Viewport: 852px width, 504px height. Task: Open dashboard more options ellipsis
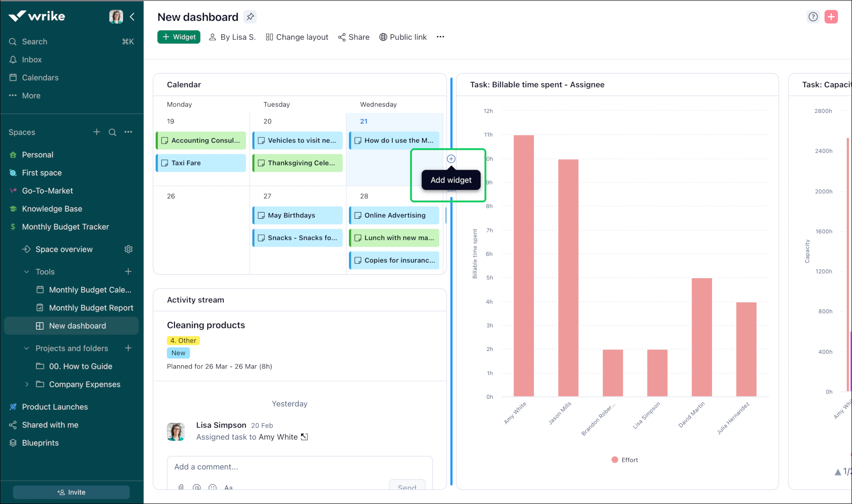click(x=440, y=37)
